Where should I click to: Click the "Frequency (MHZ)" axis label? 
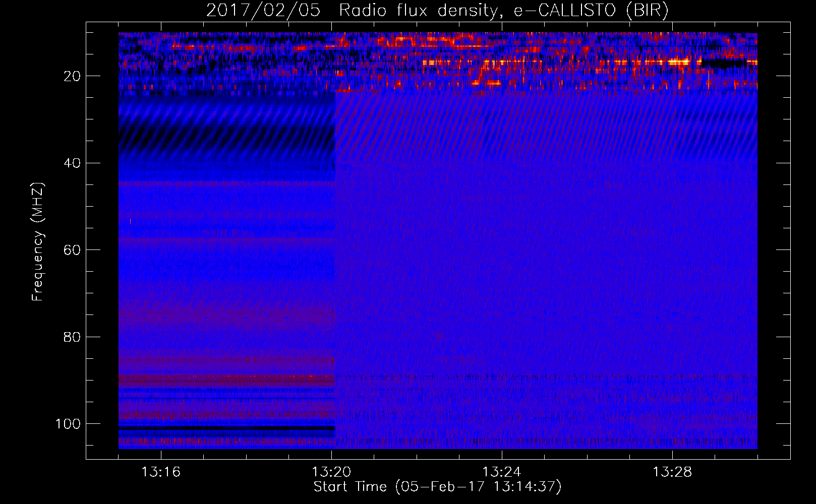click(x=38, y=241)
